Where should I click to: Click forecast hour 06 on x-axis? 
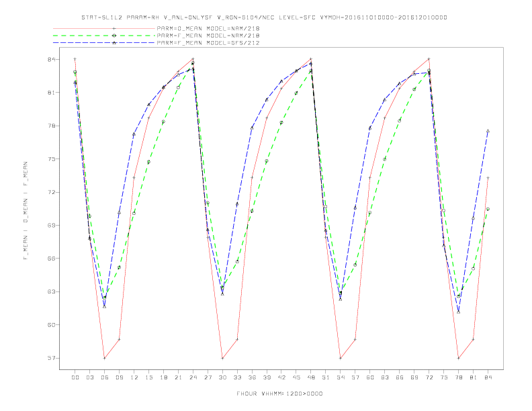[105, 377]
